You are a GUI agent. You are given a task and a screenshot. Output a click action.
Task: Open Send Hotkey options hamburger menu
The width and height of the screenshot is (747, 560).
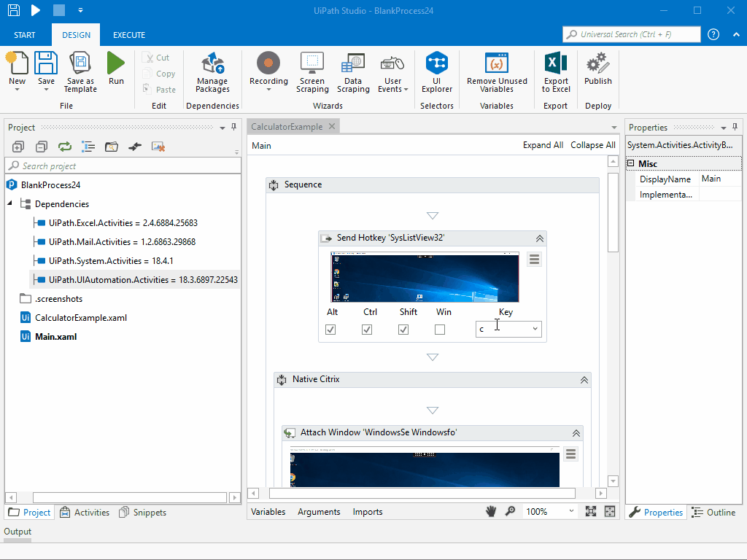[534, 260]
